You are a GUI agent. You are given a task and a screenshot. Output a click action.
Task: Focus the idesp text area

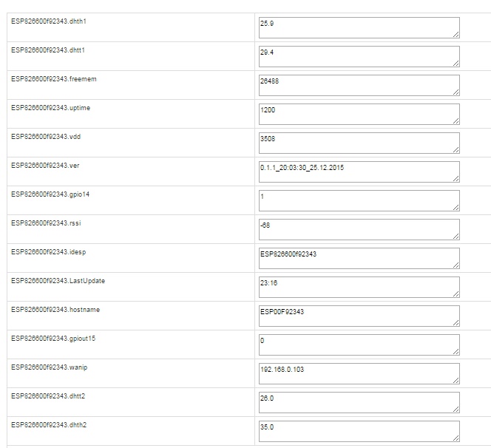359,258
